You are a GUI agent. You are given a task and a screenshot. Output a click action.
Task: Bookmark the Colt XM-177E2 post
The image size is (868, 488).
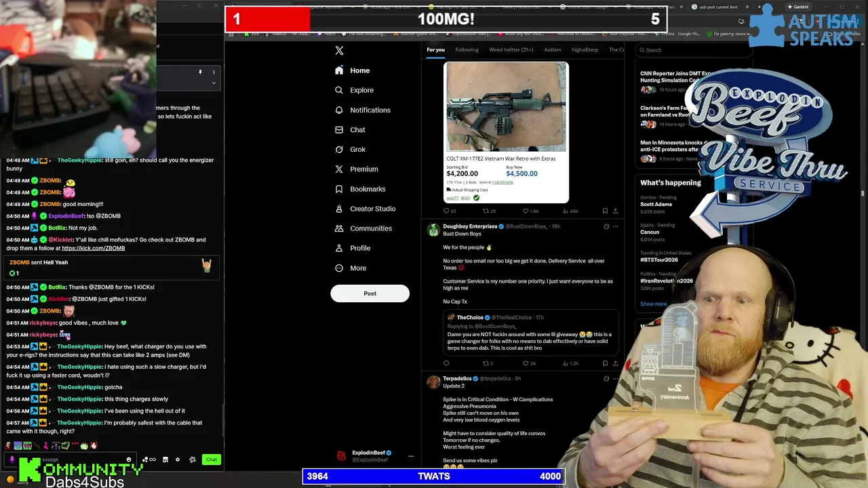(x=605, y=211)
